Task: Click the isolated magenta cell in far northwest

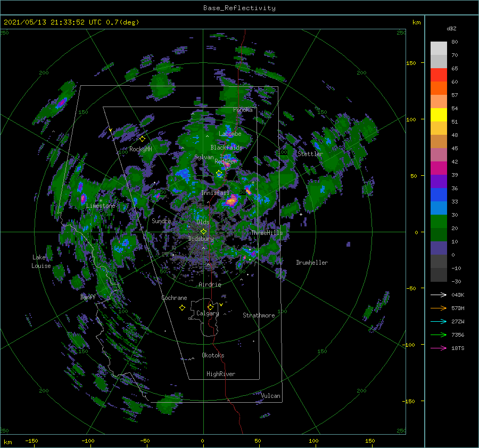Action: [x=61, y=102]
